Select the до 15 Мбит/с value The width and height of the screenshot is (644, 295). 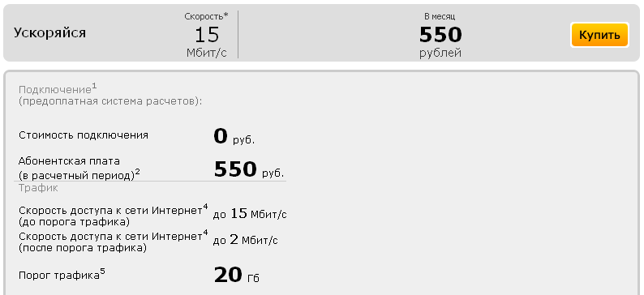click(x=250, y=214)
